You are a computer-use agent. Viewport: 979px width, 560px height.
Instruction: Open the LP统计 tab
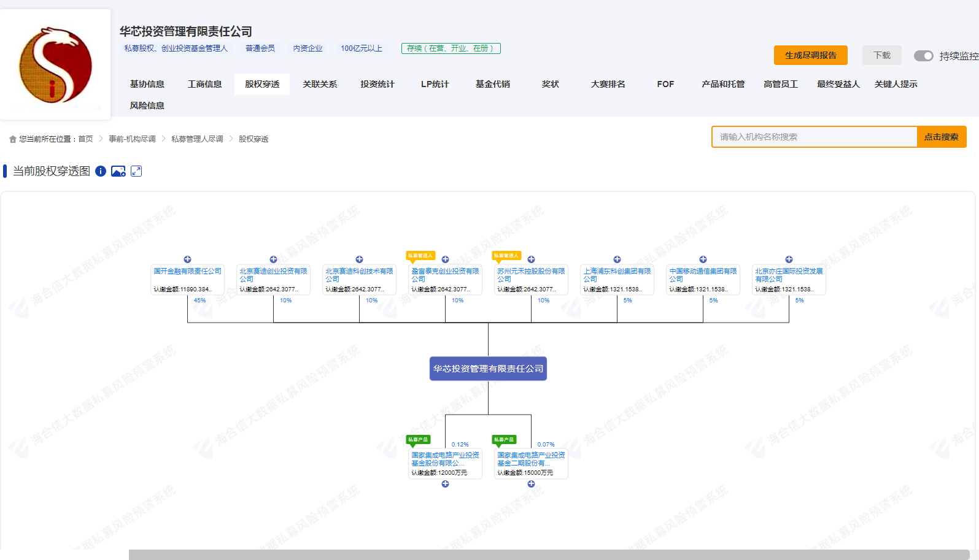pos(435,84)
